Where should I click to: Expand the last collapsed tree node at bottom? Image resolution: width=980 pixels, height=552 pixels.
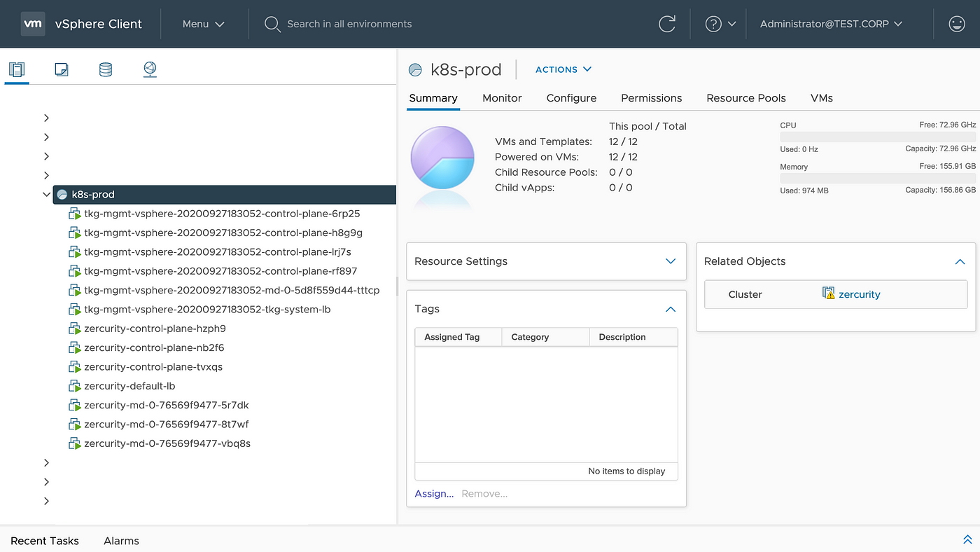(46, 501)
